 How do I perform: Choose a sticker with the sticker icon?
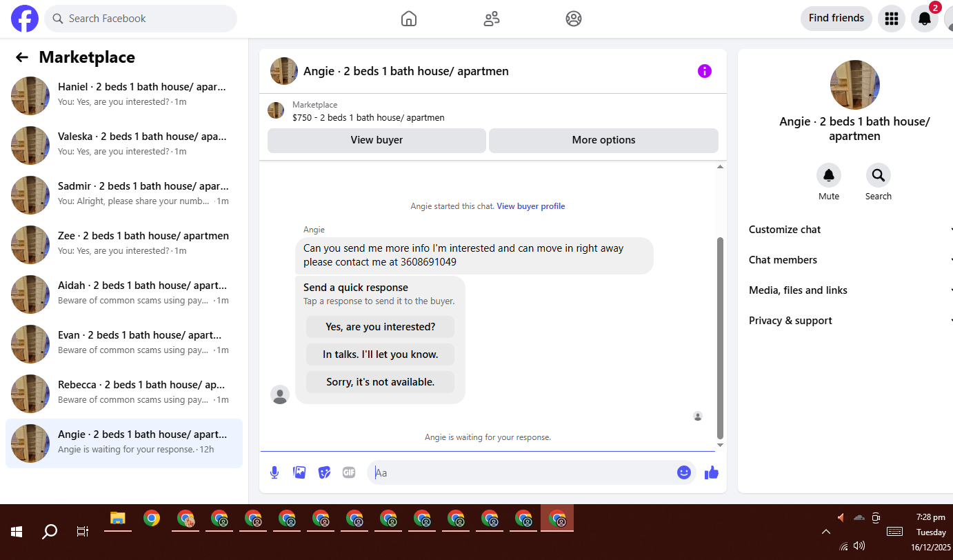click(x=324, y=472)
